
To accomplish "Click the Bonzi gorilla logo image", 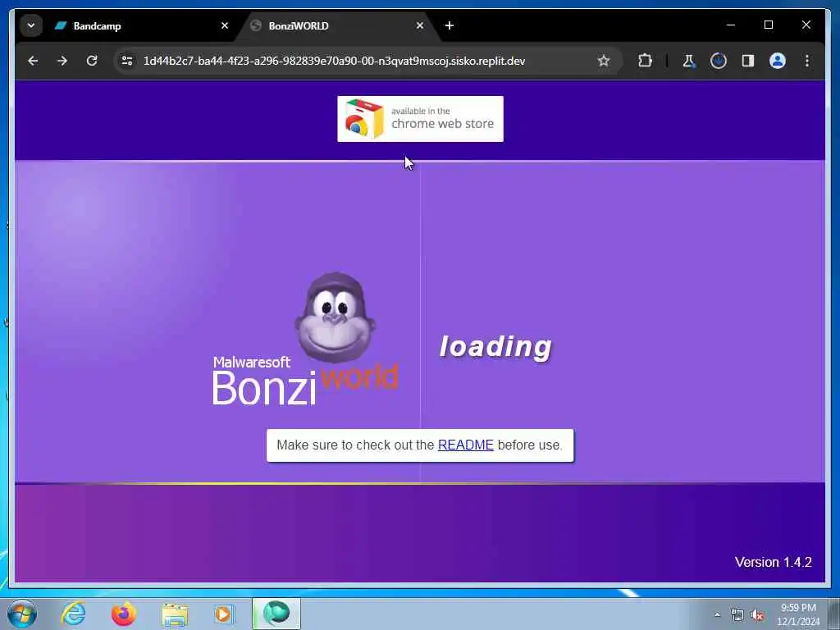I will tap(335, 316).
